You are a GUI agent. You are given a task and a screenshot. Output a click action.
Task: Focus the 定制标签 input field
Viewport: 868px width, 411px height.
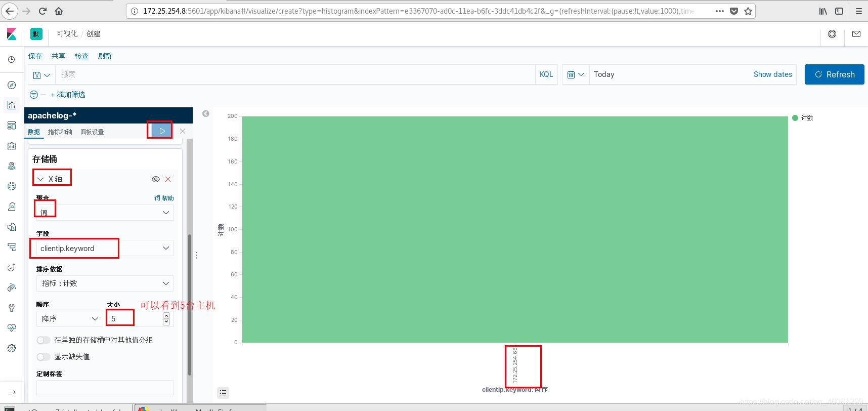click(105, 388)
